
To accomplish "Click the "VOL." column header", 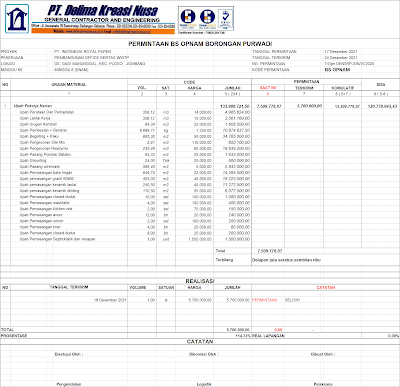I will 142,88.
